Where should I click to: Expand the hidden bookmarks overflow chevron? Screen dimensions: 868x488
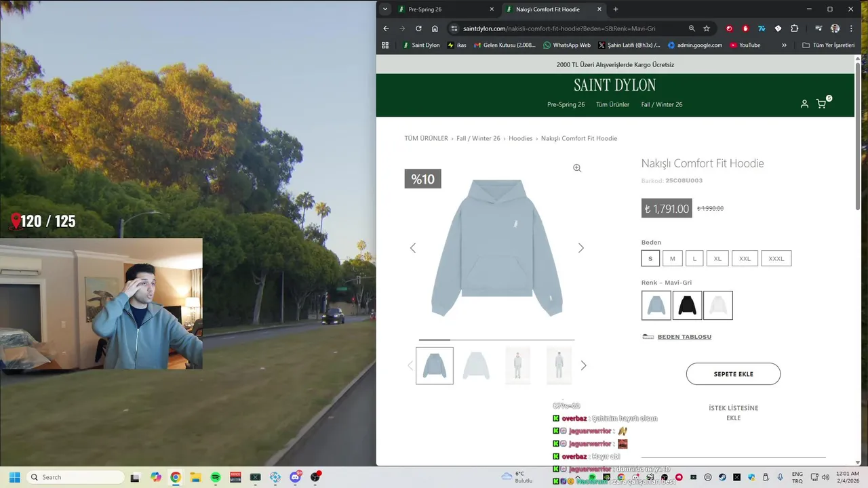click(784, 45)
